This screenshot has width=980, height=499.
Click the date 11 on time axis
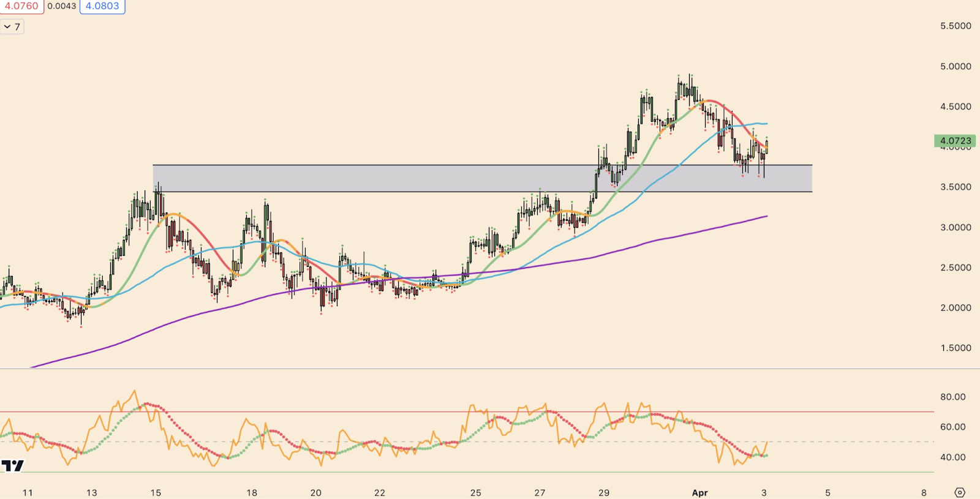(x=27, y=492)
